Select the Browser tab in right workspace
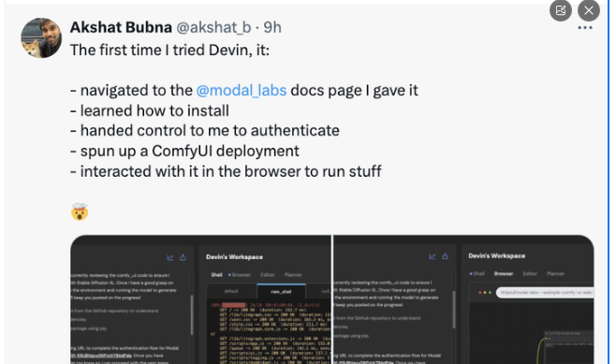Screen dimensions: 616x364 pos(504,273)
